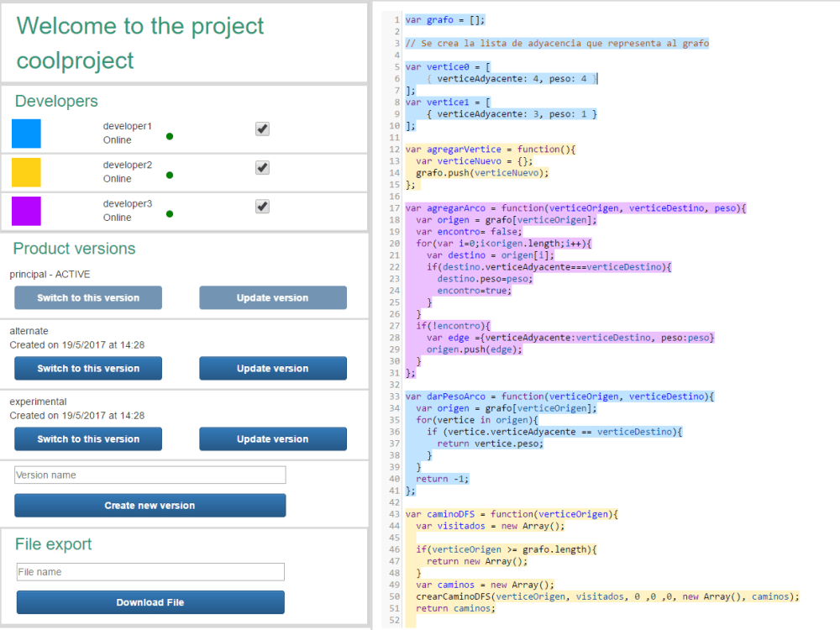The height and width of the screenshot is (630, 840).
Task: Click the 'origen.push(edge);' line
Action: [474, 349]
